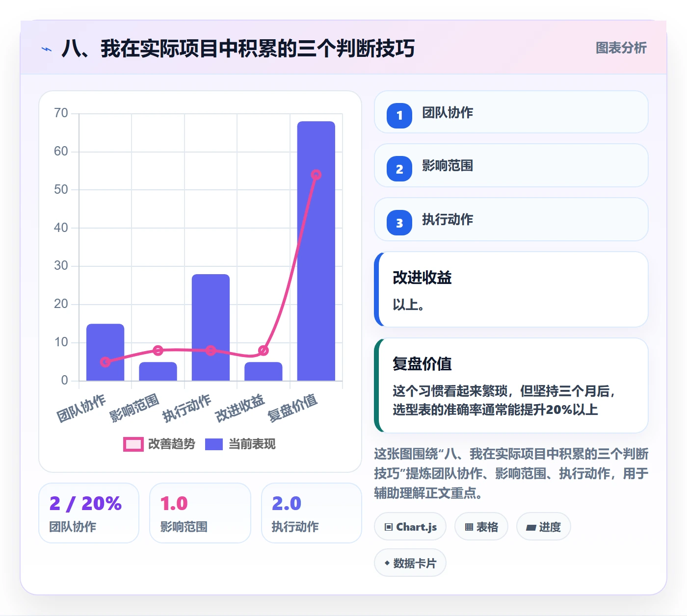Click the trend line point above 影响范围 bar

pos(158,350)
